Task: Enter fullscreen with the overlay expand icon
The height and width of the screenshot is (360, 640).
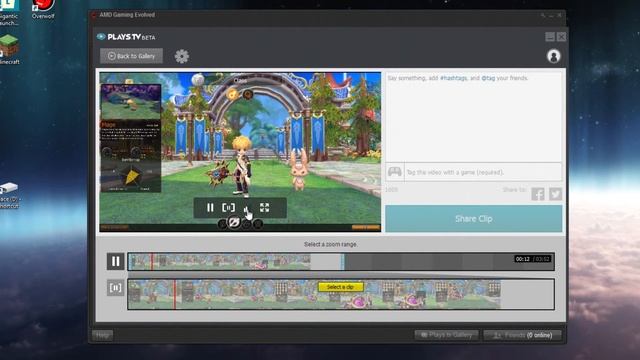Action: [264, 208]
